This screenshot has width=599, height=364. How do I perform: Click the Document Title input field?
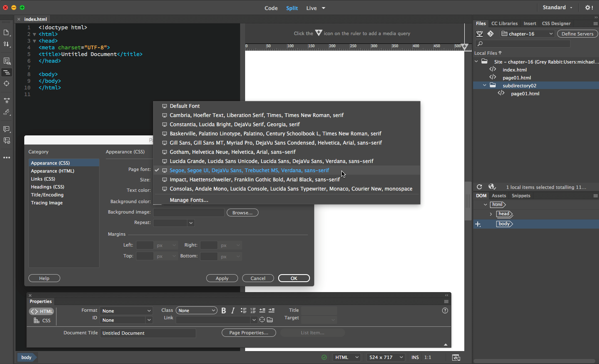[x=148, y=333]
